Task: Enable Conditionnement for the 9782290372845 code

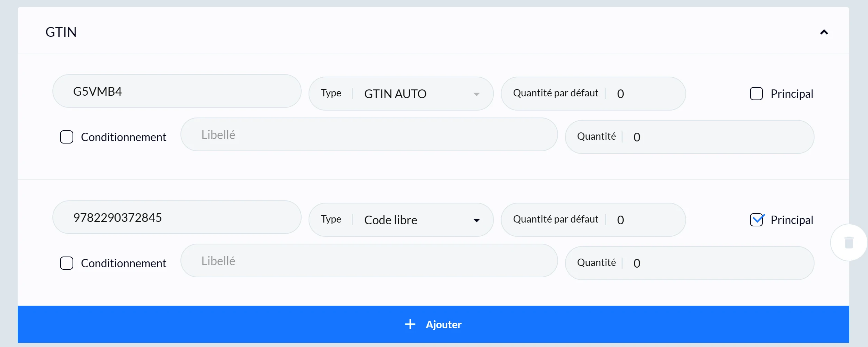Action: (x=67, y=263)
